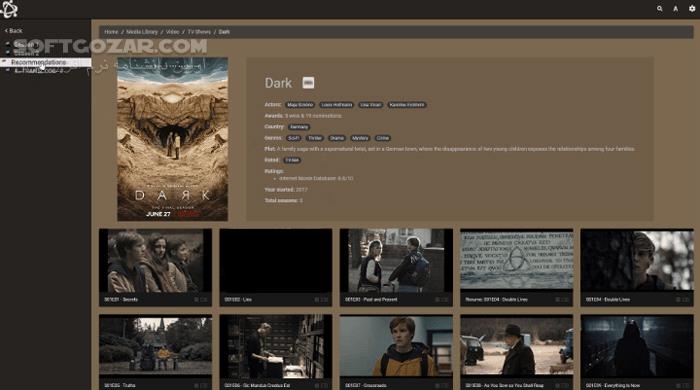
Task: Click the Louis Hofmann actor tag
Action: point(337,105)
